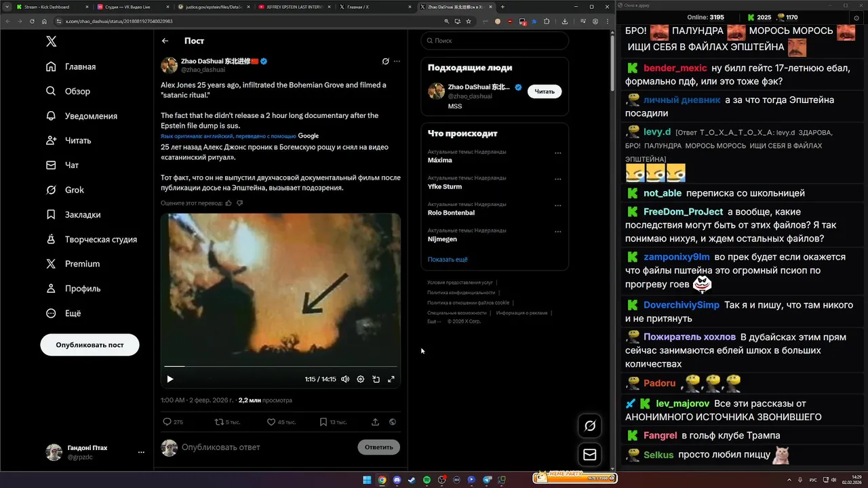Open post options three-dot menu
The width and height of the screenshot is (868, 488).
click(x=397, y=61)
